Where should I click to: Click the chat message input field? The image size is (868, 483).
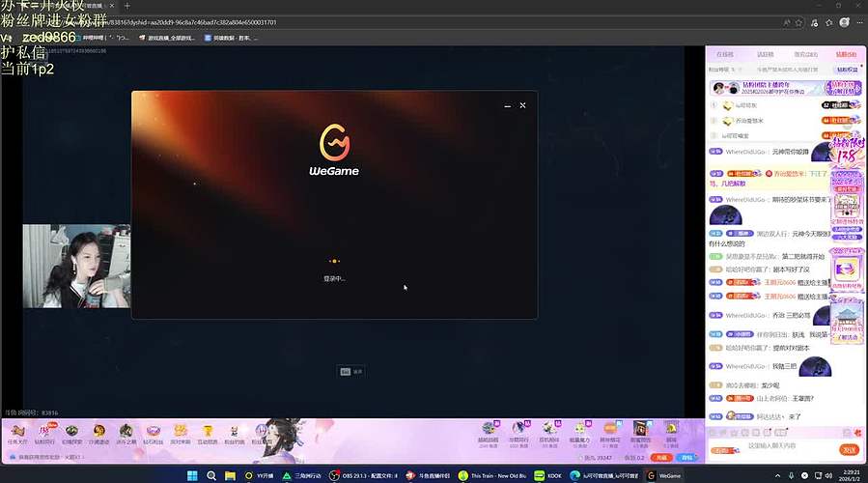coord(787,446)
